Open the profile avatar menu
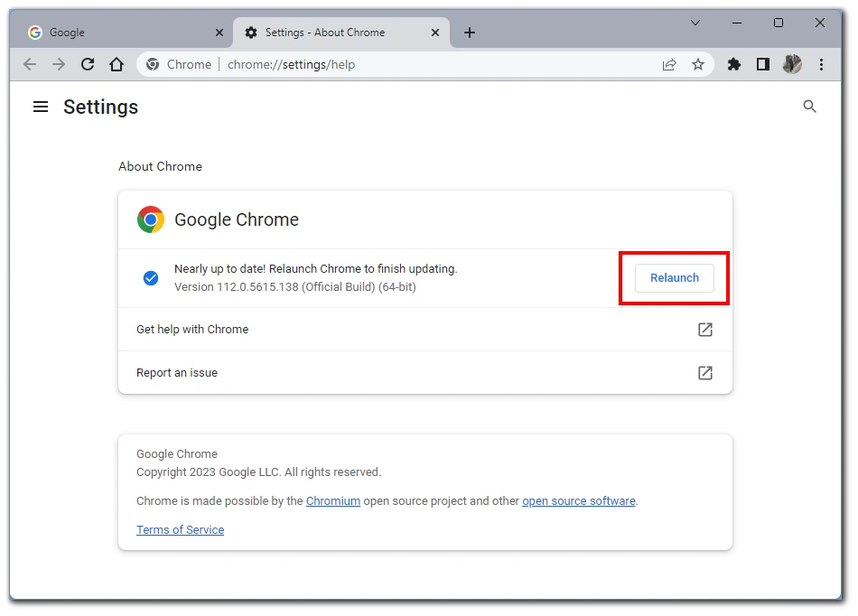858x616 pixels. tap(792, 64)
